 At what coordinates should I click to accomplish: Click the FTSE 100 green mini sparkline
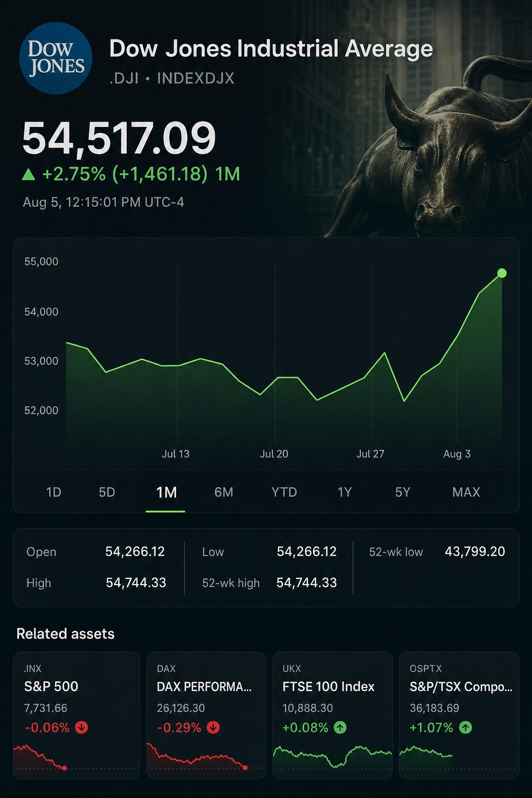(332, 756)
